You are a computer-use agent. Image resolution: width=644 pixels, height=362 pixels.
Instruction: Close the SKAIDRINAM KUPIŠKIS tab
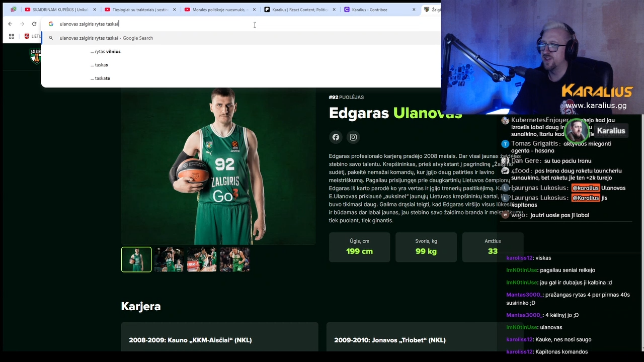point(94,10)
